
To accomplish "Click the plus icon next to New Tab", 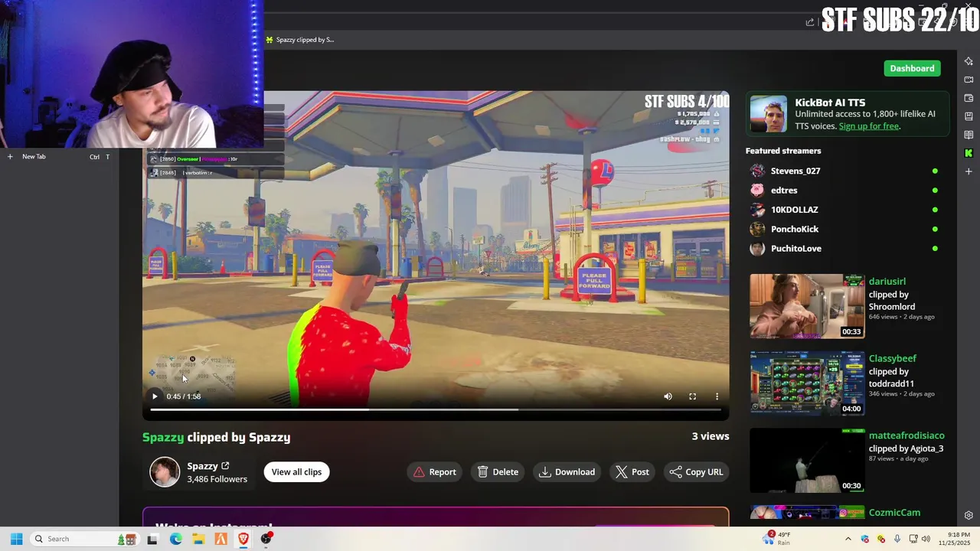I will [x=10, y=157].
